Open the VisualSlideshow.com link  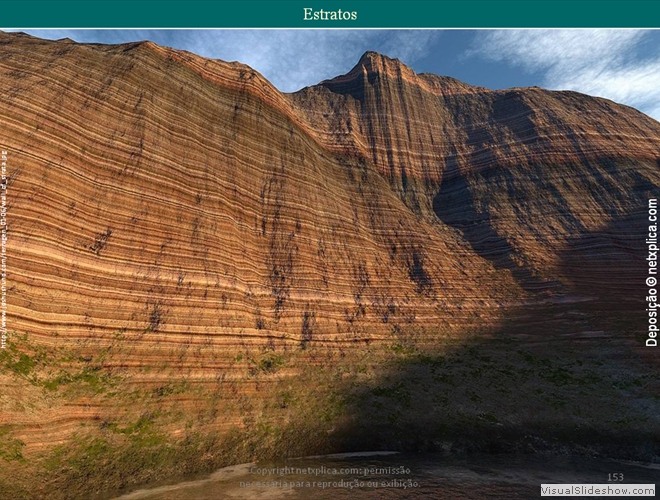pos(598,490)
